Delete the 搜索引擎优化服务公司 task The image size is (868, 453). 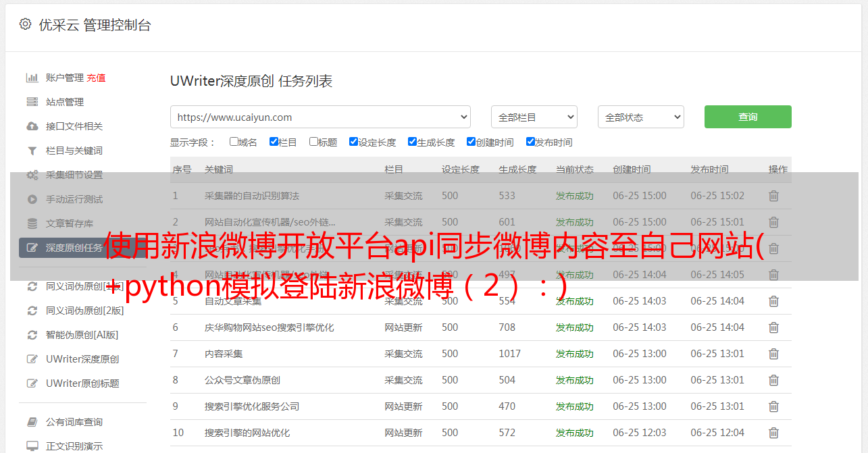pyautogui.click(x=774, y=406)
